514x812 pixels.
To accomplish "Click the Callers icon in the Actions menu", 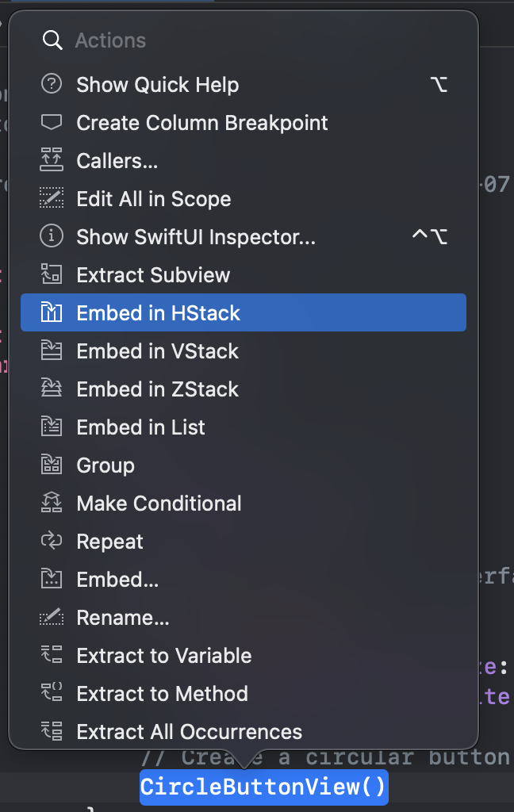I will point(52,160).
